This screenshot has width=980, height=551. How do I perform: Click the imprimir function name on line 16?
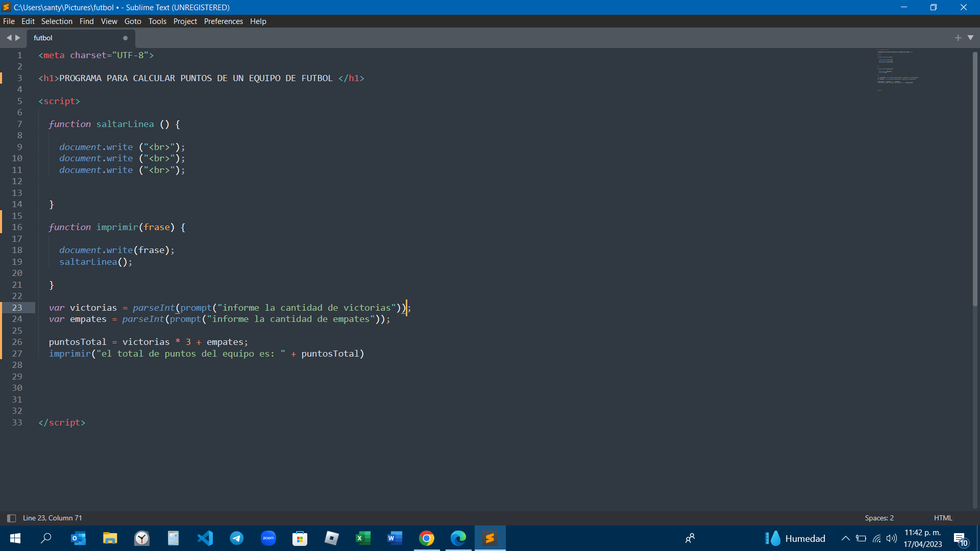pyautogui.click(x=117, y=227)
